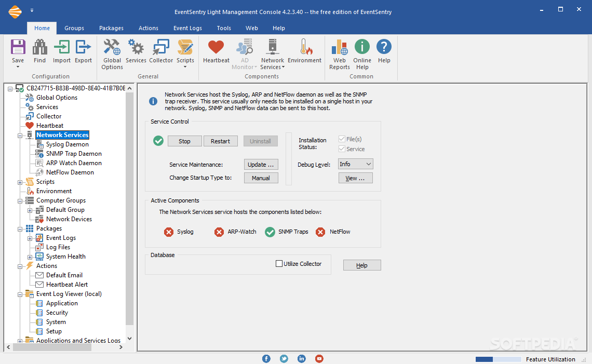Open the Debug Level dropdown
Screen dimensions: 592x364
click(x=355, y=164)
